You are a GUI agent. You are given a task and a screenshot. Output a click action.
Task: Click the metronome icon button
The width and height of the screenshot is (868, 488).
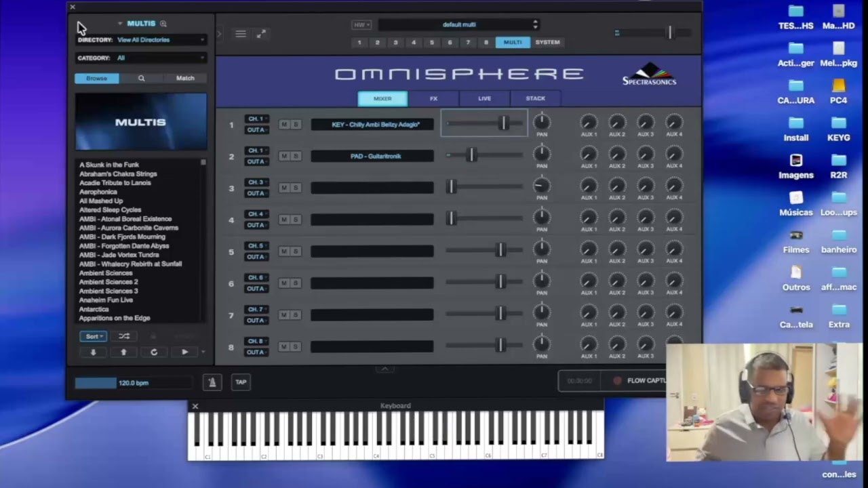[x=212, y=382]
